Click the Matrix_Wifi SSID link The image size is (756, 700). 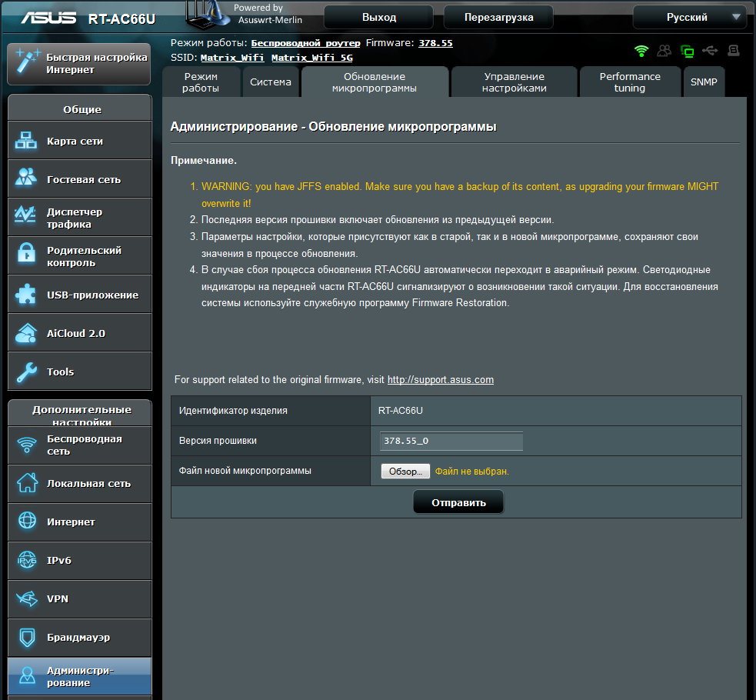click(232, 58)
